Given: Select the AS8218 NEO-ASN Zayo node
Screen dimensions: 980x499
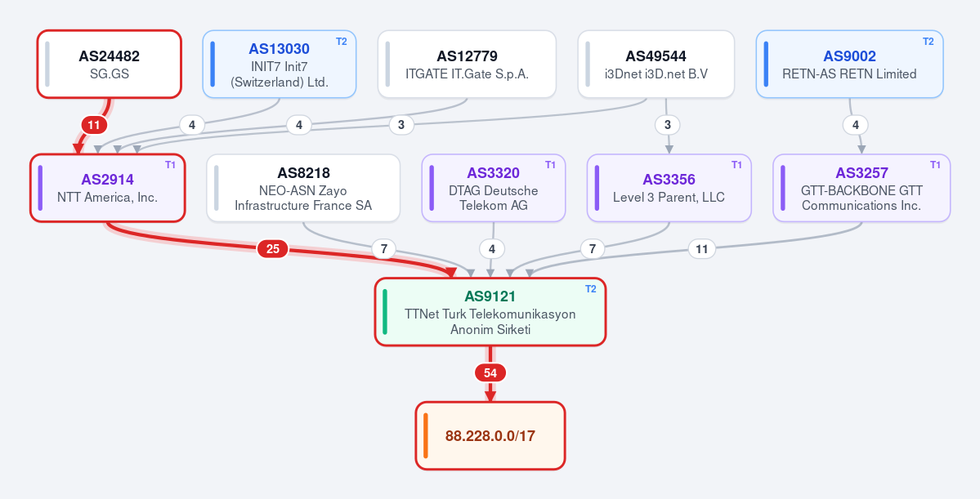Looking at the screenshot, I should click(303, 188).
